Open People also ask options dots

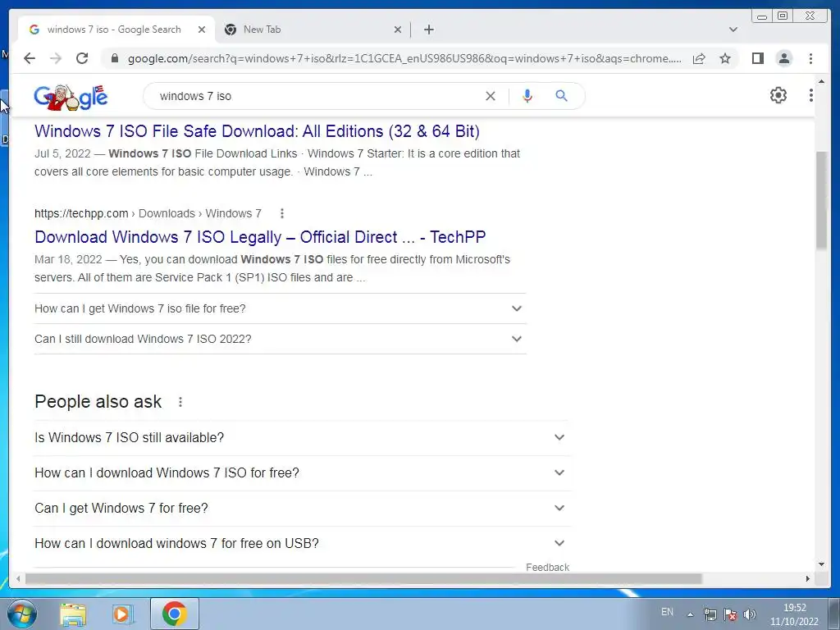[x=180, y=402]
